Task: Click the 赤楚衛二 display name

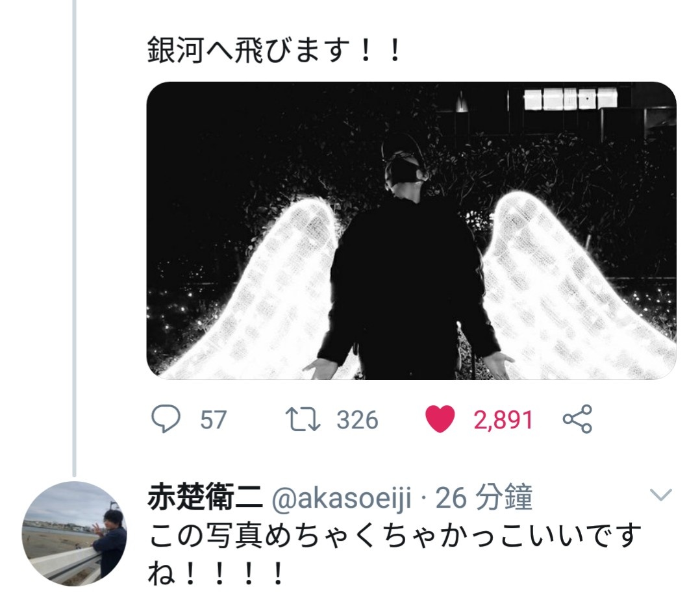Action: pyautogui.click(x=205, y=496)
